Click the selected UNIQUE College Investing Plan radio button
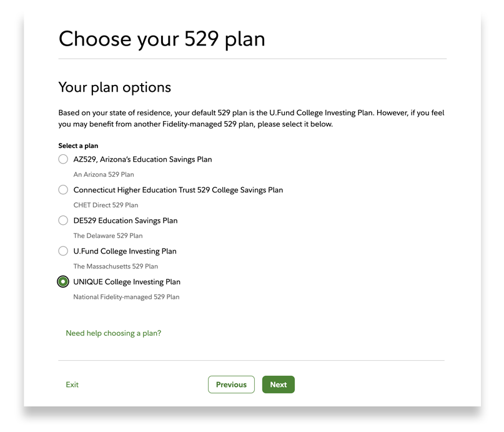Image resolution: width=504 pixels, height=432 pixels. pos(63,282)
